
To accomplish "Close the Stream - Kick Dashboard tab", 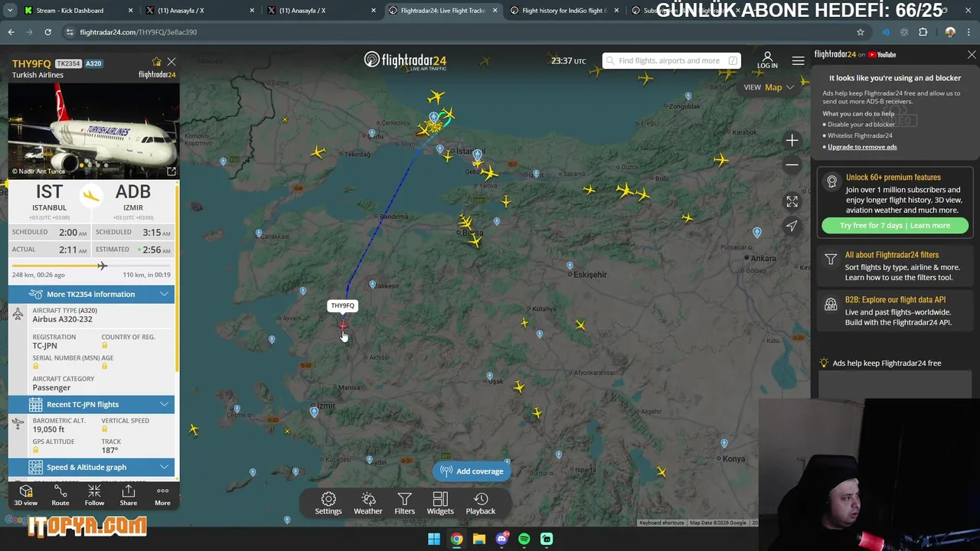I will point(130,11).
